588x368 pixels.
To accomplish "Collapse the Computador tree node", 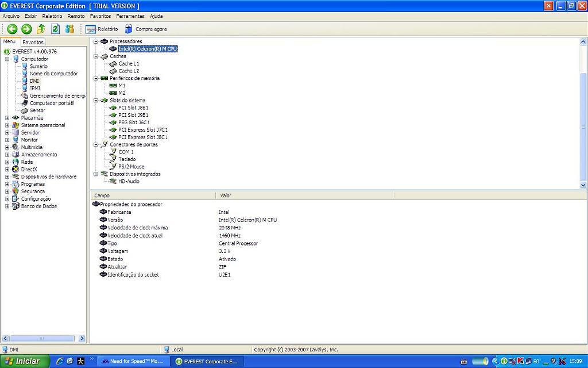I will (7, 59).
